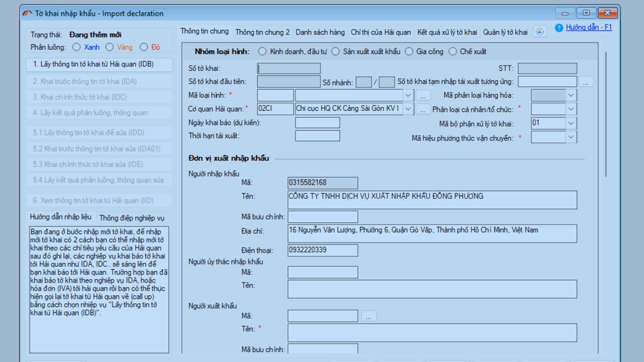Click the app logo in title bar
The height and width of the screenshot is (362, 644).
pyautogui.click(x=27, y=13)
